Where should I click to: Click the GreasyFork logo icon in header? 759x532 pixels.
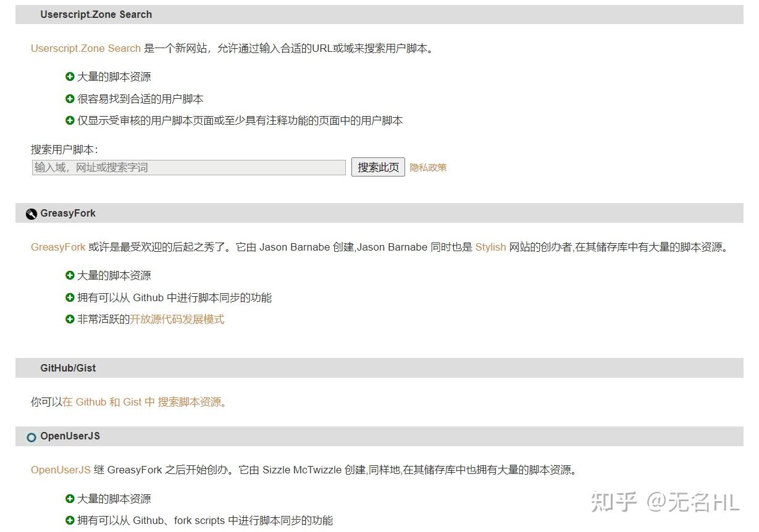(x=31, y=214)
